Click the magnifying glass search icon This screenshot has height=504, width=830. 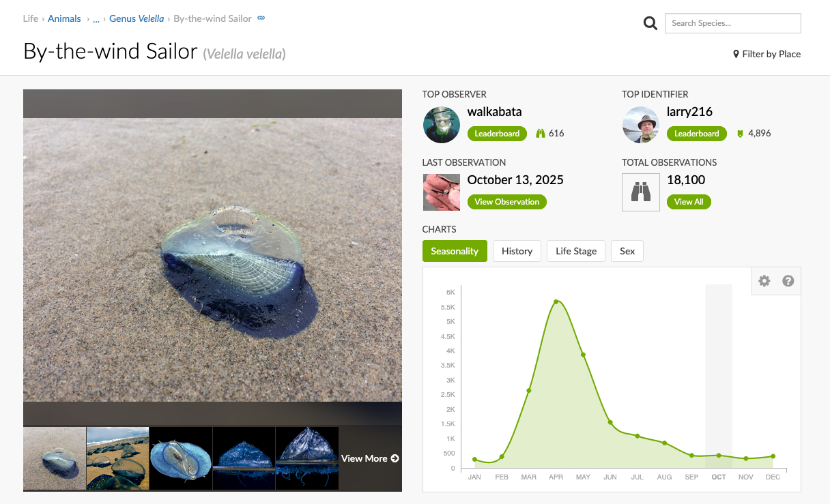[650, 23]
